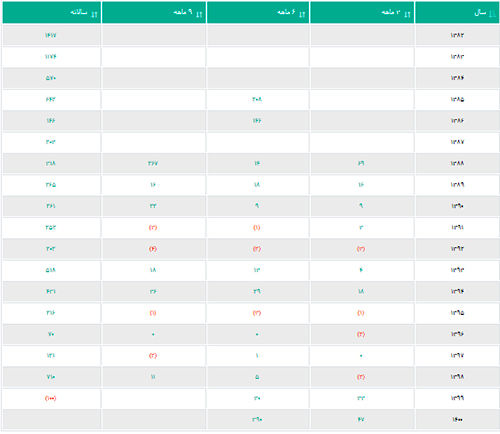This screenshot has height=434, width=500.
Task: Open the 3-month value for year ۱۳۸۸
Action: [x=361, y=163]
